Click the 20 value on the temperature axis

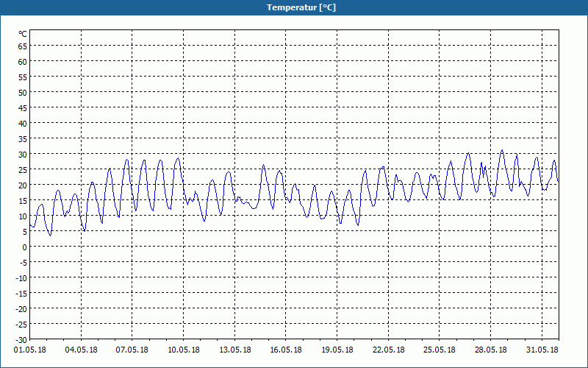click(x=23, y=185)
